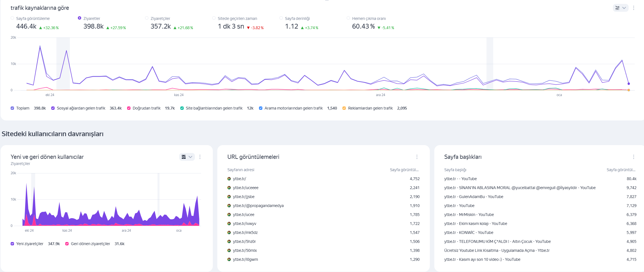644x272 pixels.
Task: Open three-dot menu of URL görüntülemeleri widget
Action: [x=417, y=157]
